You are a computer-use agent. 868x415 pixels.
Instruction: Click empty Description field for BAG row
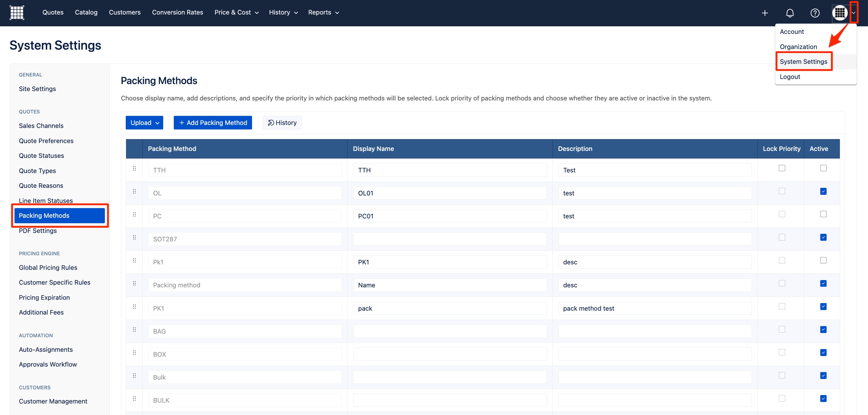[655, 332]
